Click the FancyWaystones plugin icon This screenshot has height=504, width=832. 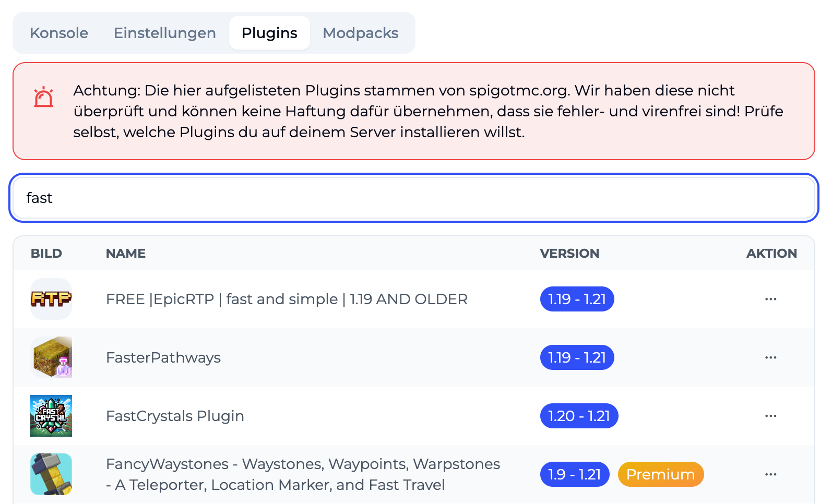51,474
